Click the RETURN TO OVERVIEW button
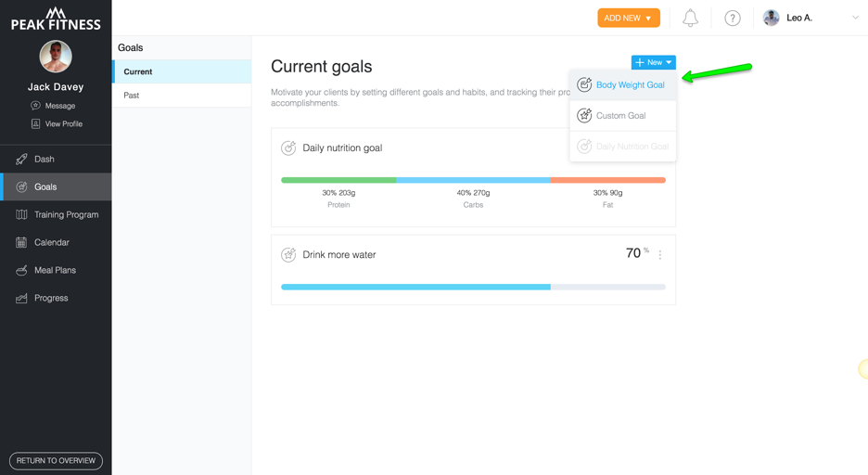Screen dimensions: 868x475 tap(56, 460)
